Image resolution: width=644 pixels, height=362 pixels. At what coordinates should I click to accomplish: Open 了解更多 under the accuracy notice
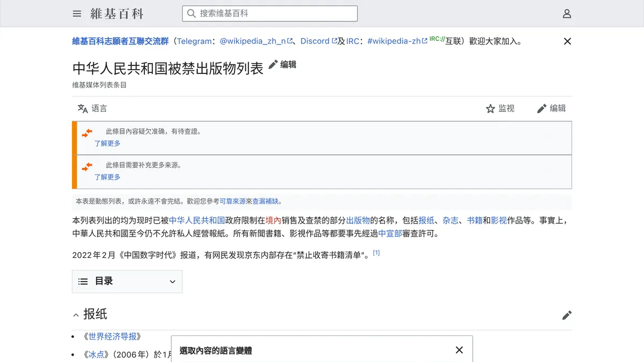[x=107, y=144]
